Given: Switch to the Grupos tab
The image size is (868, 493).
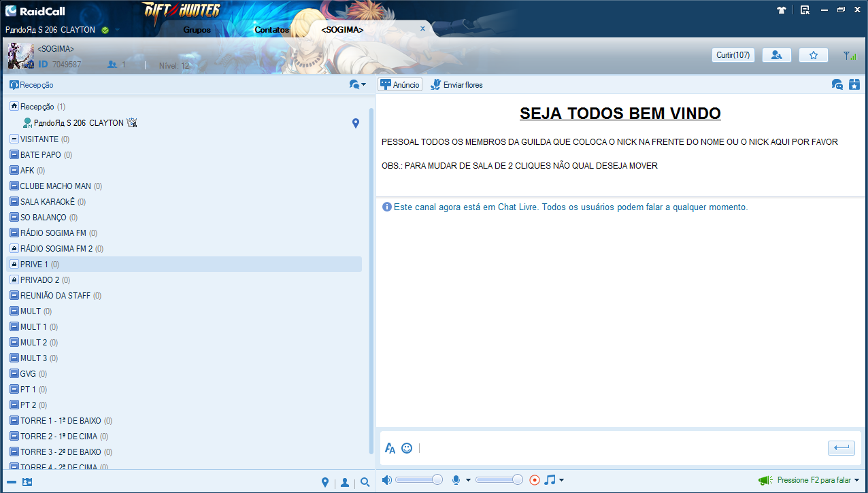Looking at the screenshot, I should pos(197,30).
